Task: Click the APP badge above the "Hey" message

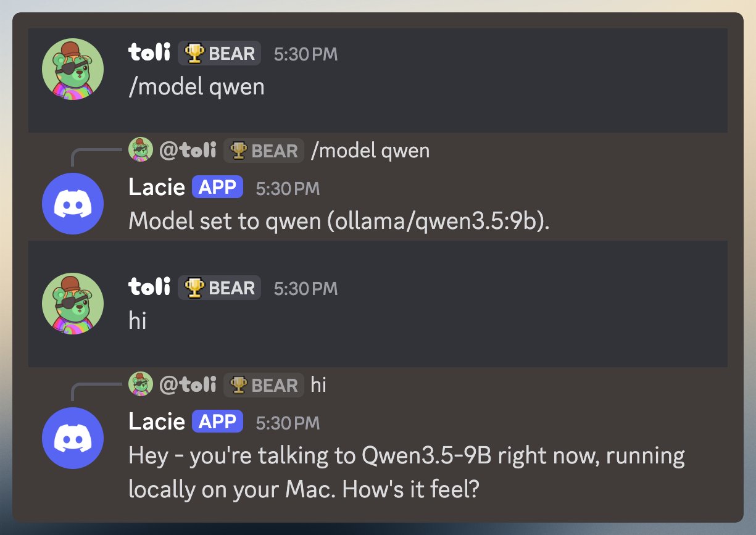Action: pos(217,422)
